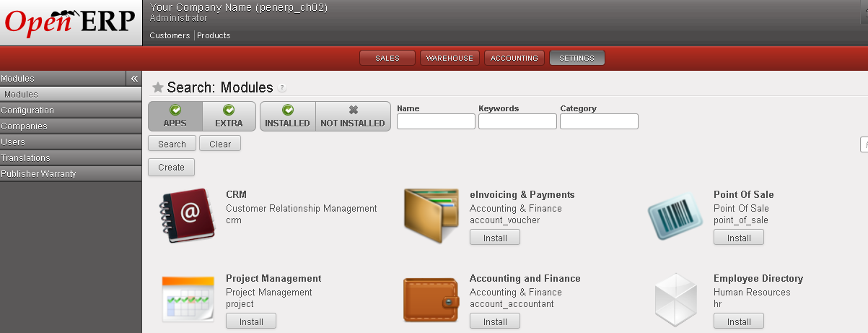Click the Name search field
Image resolution: width=868 pixels, height=333 pixels.
click(436, 121)
